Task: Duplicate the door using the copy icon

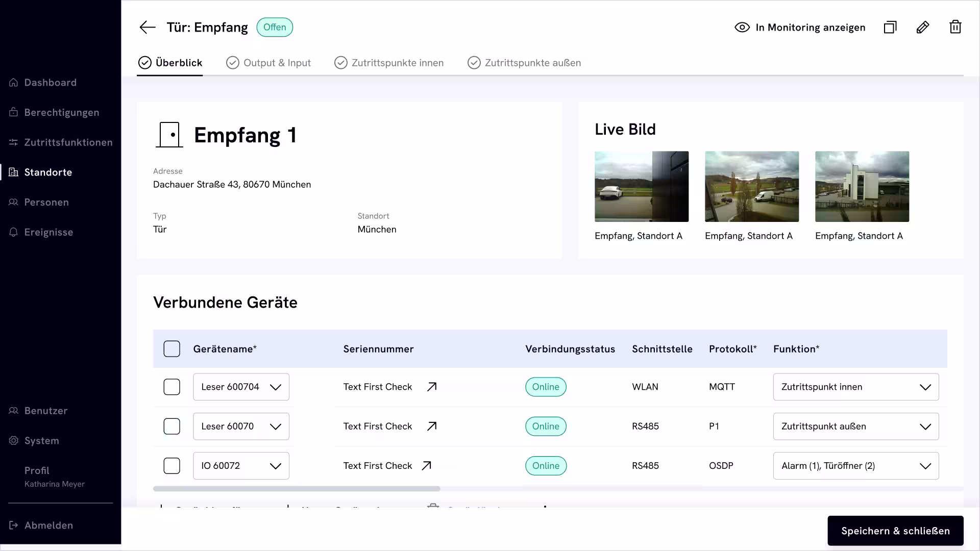Action: (x=890, y=27)
